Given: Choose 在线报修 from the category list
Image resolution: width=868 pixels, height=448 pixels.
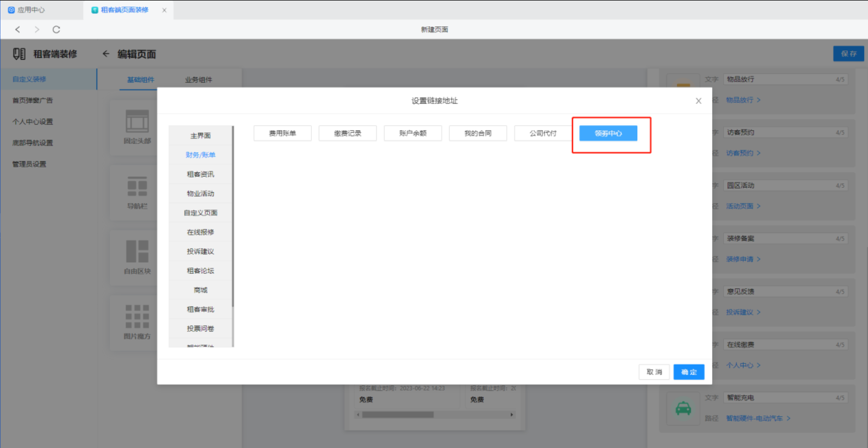Looking at the screenshot, I should click(200, 232).
